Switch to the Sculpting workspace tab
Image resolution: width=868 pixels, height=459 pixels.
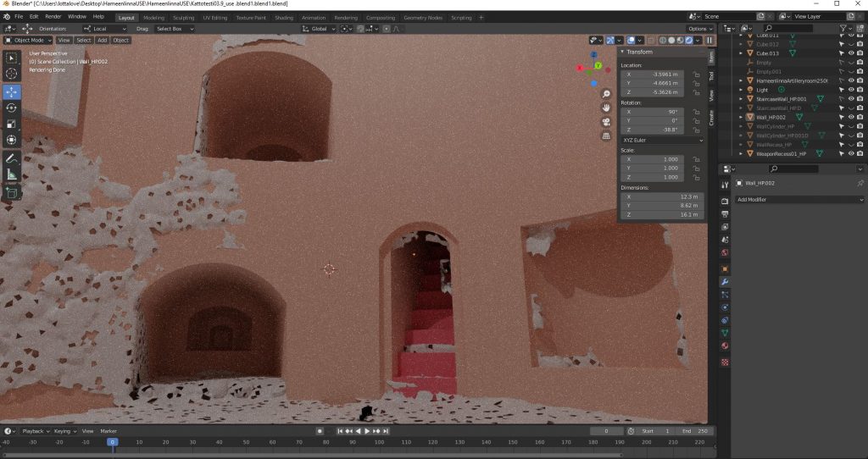point(183,17)
